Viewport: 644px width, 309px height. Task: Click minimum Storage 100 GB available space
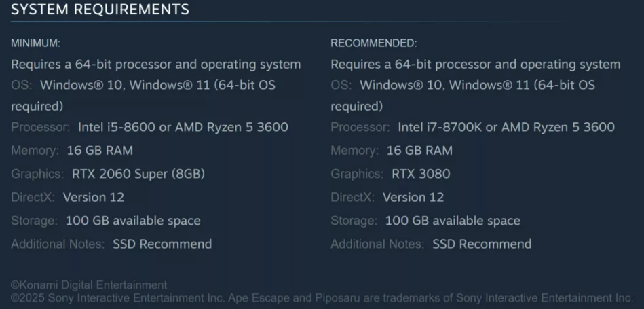coord(133,221)
